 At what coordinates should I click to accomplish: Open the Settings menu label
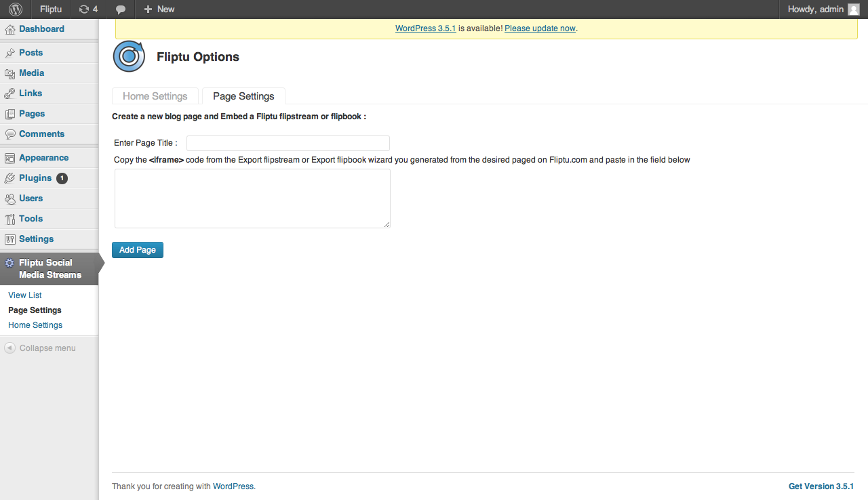tap(36, 239)
